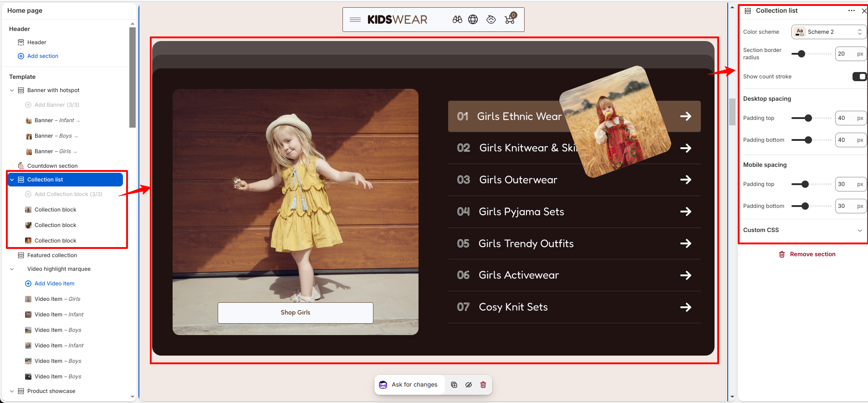
Task: Toggle the Show count stroke switch
Action: pos(859,77)
